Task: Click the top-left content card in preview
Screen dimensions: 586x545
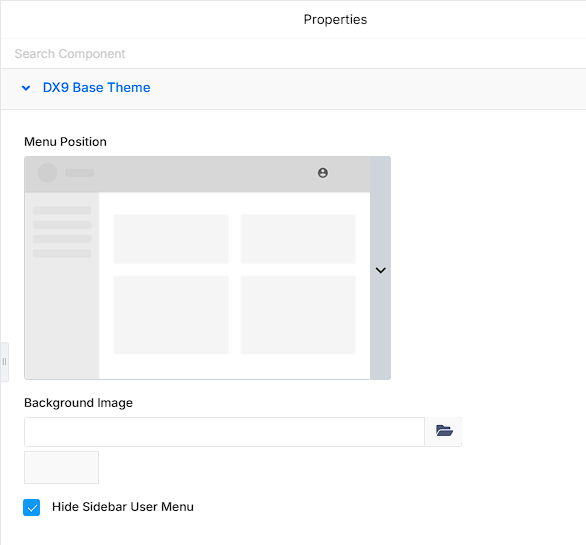Action: pyautogui.click(x=171, y=239)
